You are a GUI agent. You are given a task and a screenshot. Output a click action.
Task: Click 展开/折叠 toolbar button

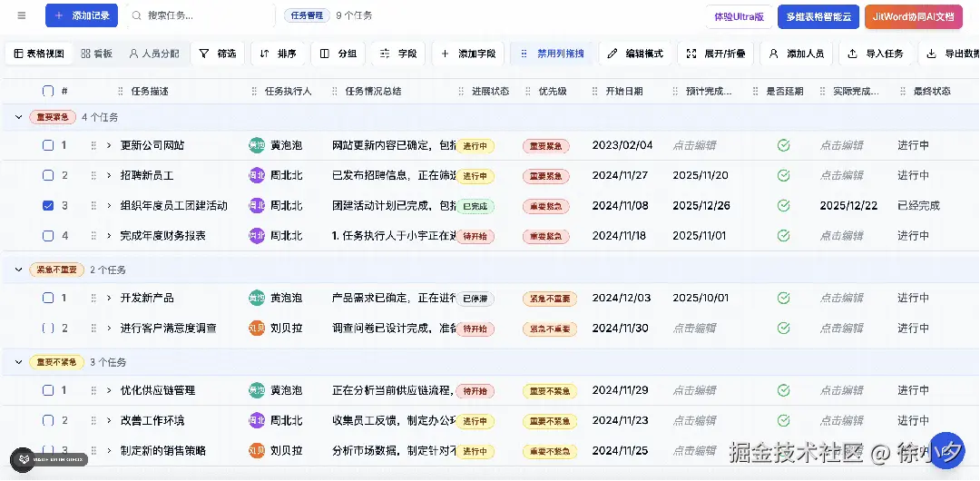716,54
